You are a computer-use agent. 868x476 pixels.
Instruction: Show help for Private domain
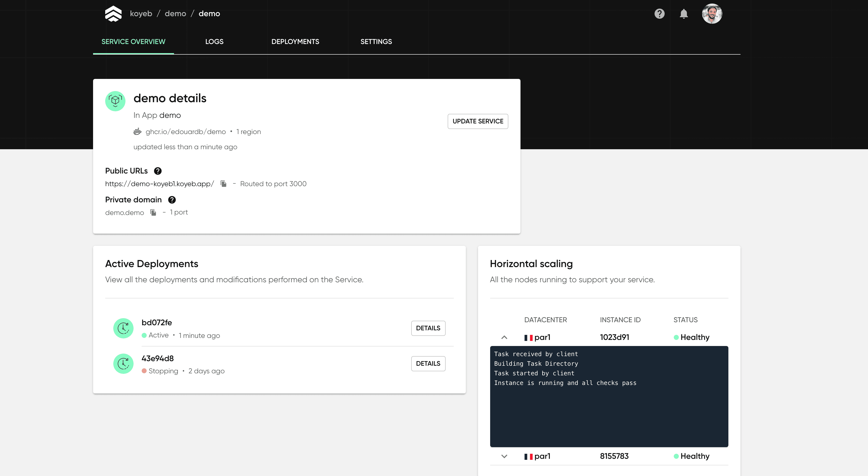[x=172, y=200]
